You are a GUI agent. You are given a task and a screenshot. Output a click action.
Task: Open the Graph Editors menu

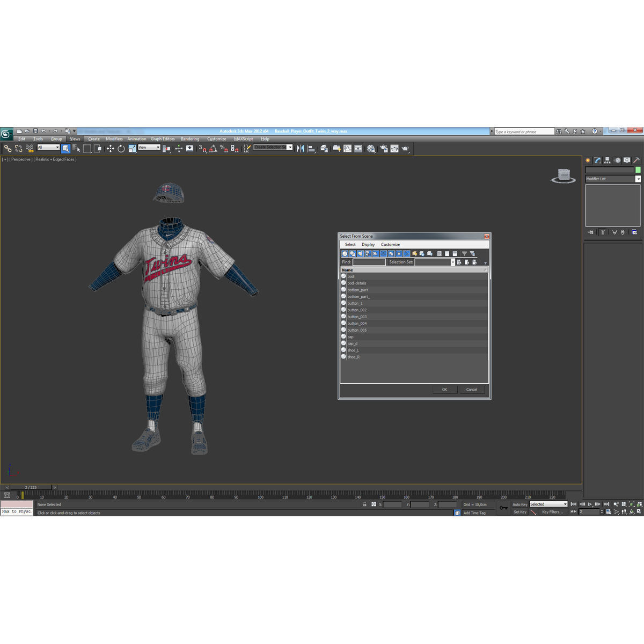point(163,139)
